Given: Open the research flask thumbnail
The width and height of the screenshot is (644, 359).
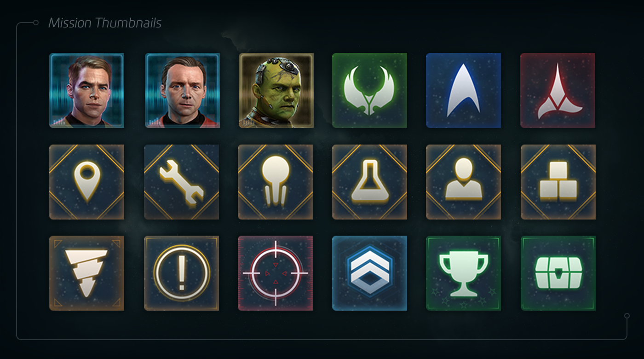Looking at the screenshot, I should (370, 182).
